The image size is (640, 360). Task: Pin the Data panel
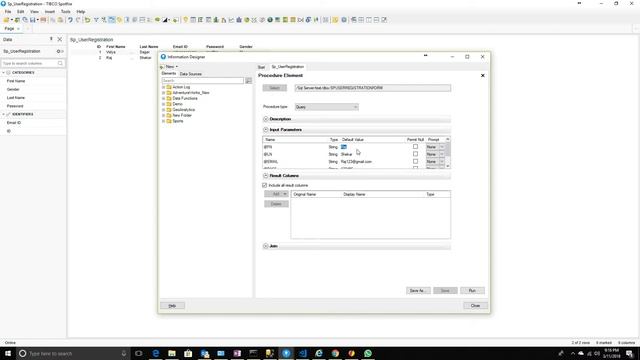point(51,39)
